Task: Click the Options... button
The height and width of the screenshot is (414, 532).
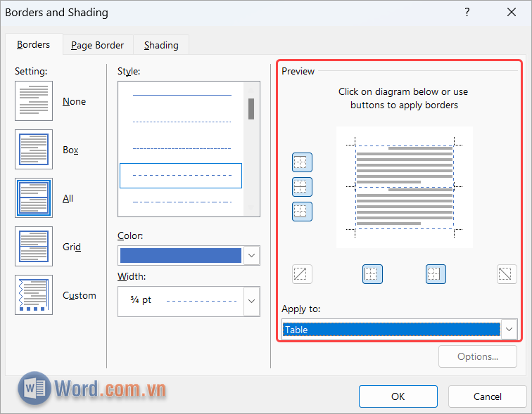Action: (478, 356)
